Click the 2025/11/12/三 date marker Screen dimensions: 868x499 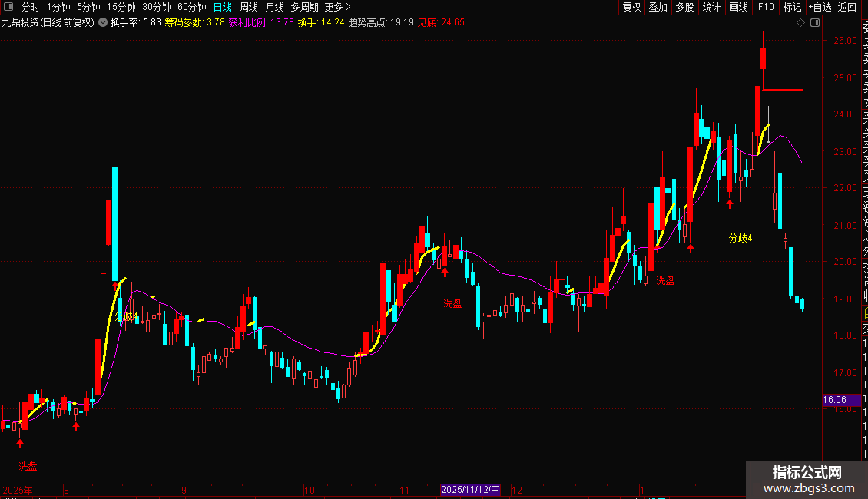coord(471,490)
